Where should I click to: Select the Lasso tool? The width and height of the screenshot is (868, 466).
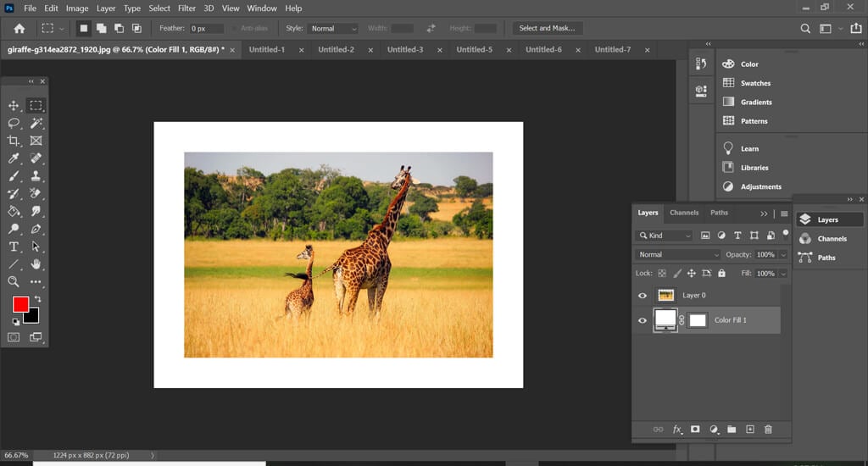click(x=14, y=123)
